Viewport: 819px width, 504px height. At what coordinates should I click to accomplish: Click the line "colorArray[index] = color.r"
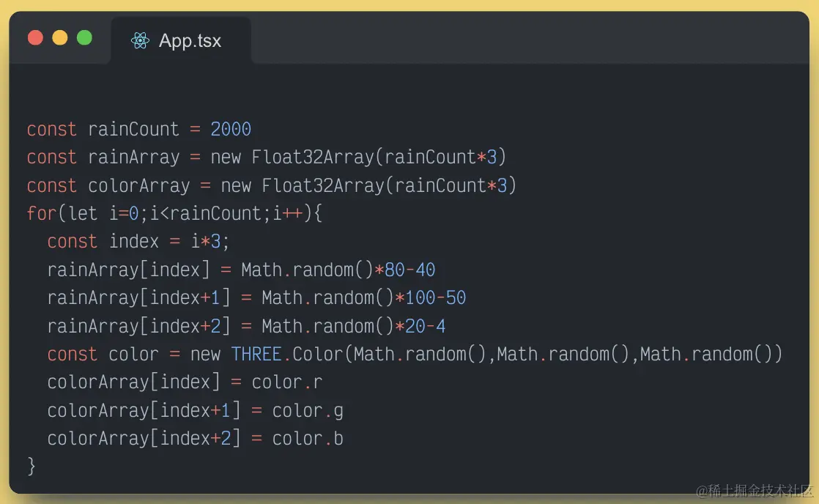point(185,382)
